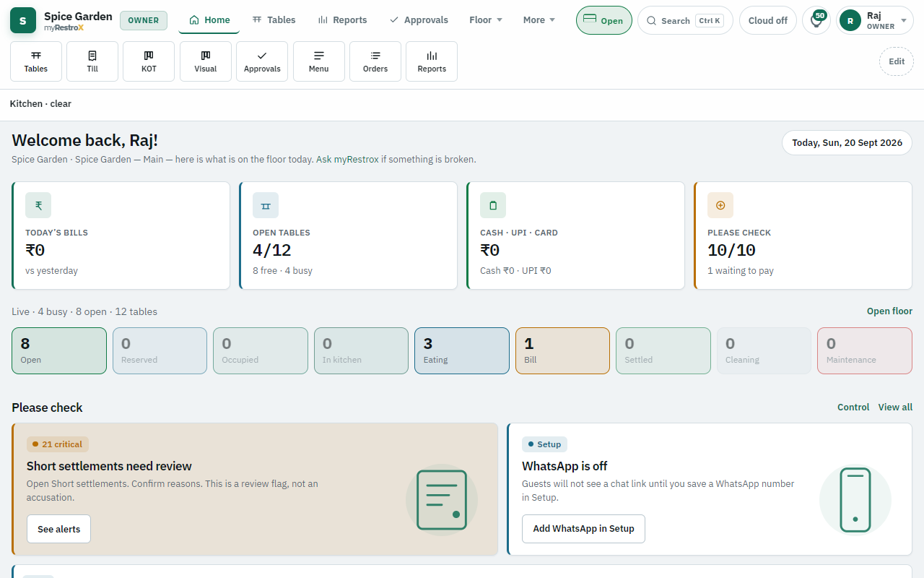
Task: Open the Orders quick-action tile
Action: click(375, 61)
